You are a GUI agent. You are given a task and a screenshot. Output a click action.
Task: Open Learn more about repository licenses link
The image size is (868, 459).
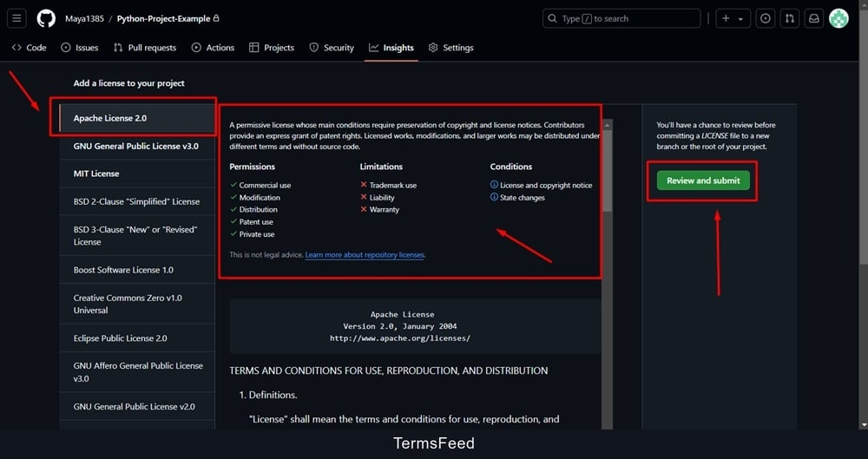pos(365,255)
